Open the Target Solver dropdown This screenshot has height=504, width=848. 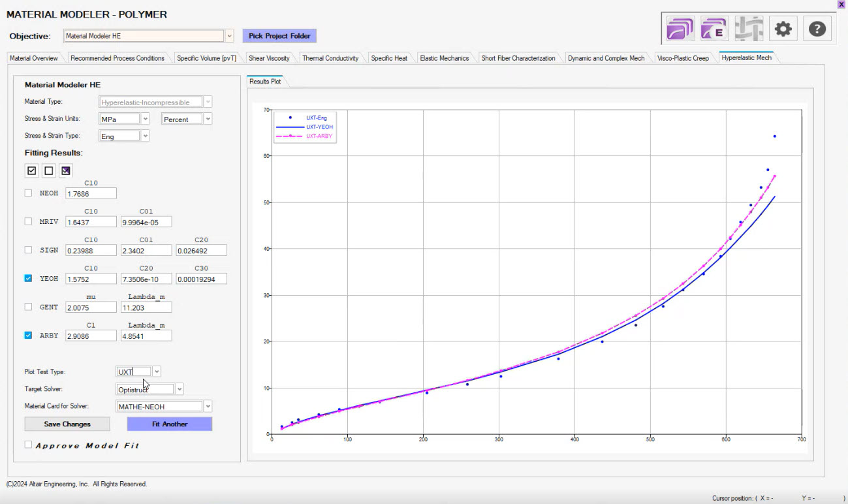pos(180,389)
